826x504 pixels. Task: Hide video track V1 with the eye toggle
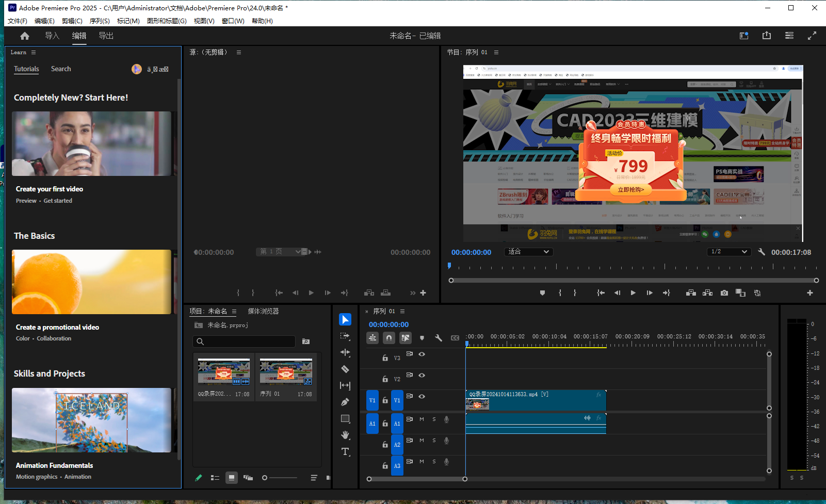click(422, 396)
